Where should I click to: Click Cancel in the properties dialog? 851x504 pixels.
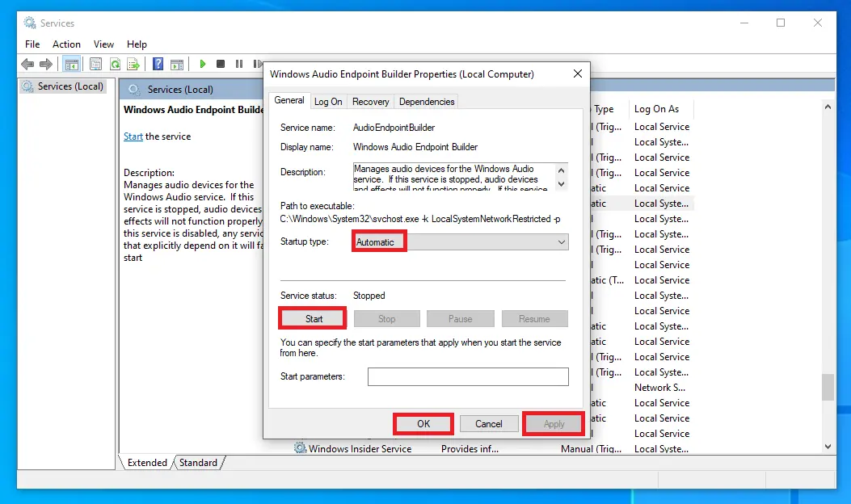coord(488,424)
